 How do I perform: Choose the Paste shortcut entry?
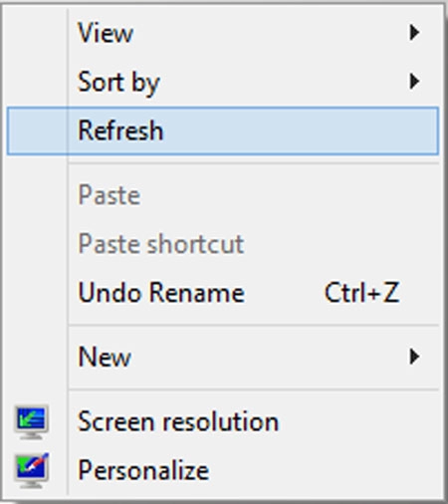click(x=223, y=244)
